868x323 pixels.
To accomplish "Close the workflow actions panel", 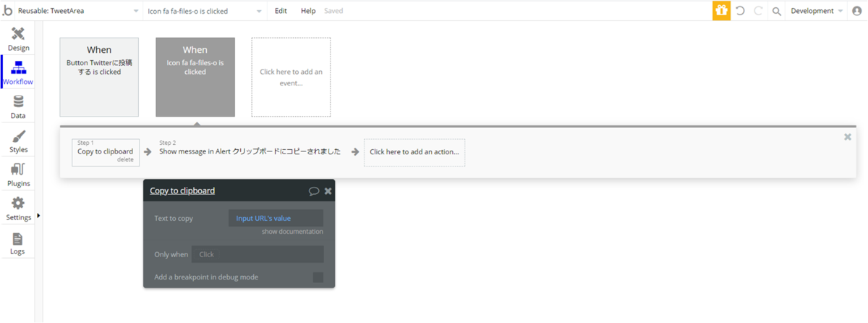I will click(x=848, y=136).
